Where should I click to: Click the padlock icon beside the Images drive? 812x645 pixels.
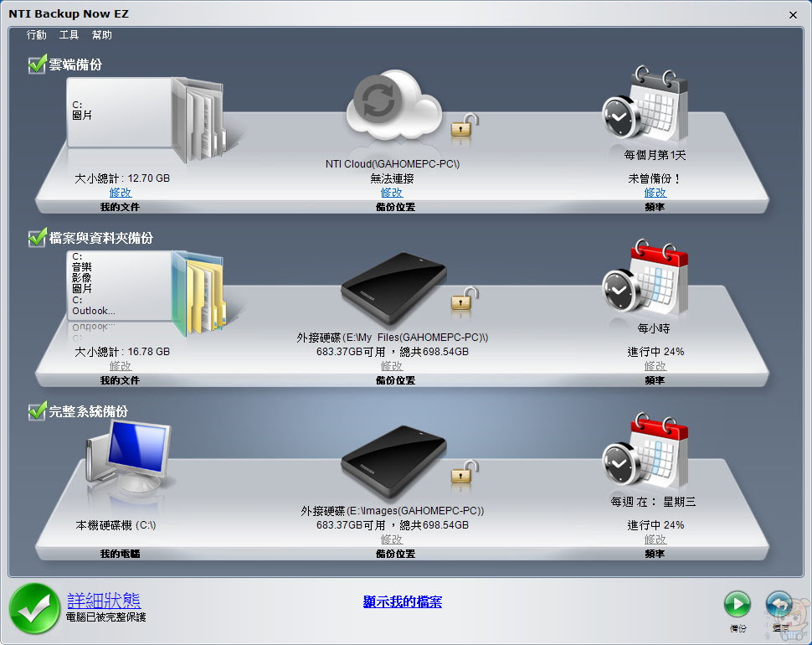coord(465,472)
